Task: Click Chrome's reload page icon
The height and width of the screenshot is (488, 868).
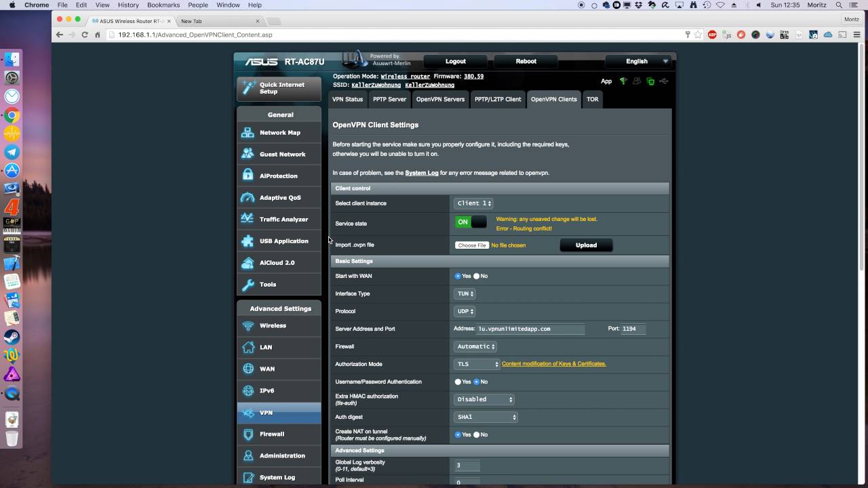Action: click(85, 35)
